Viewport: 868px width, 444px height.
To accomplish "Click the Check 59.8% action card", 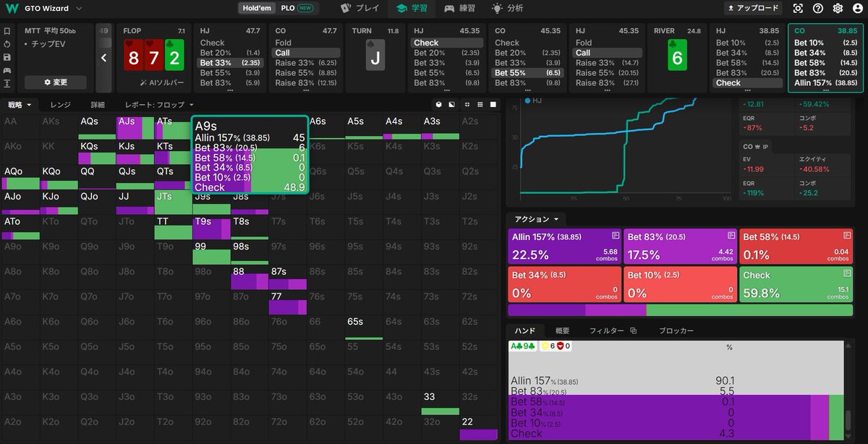I will [797, 284].
